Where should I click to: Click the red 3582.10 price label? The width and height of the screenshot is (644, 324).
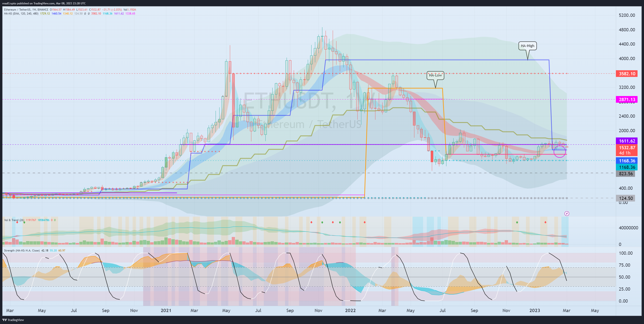click(627, 74)
